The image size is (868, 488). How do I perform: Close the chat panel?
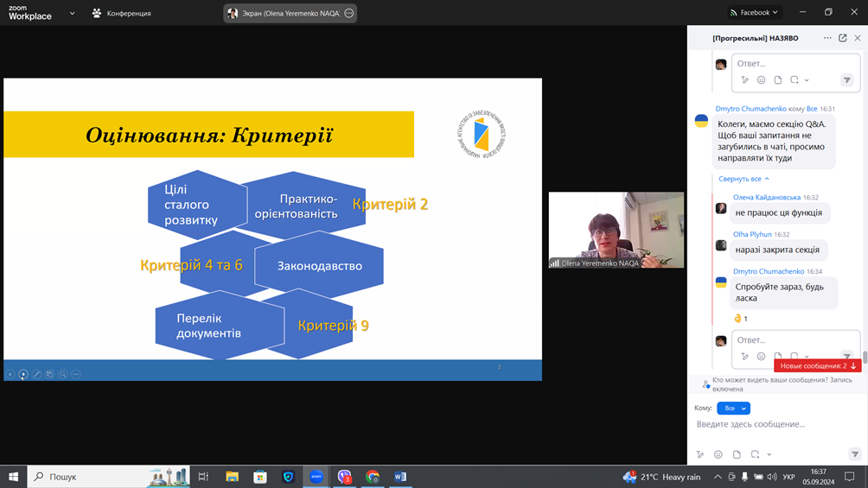coord(858,38)
